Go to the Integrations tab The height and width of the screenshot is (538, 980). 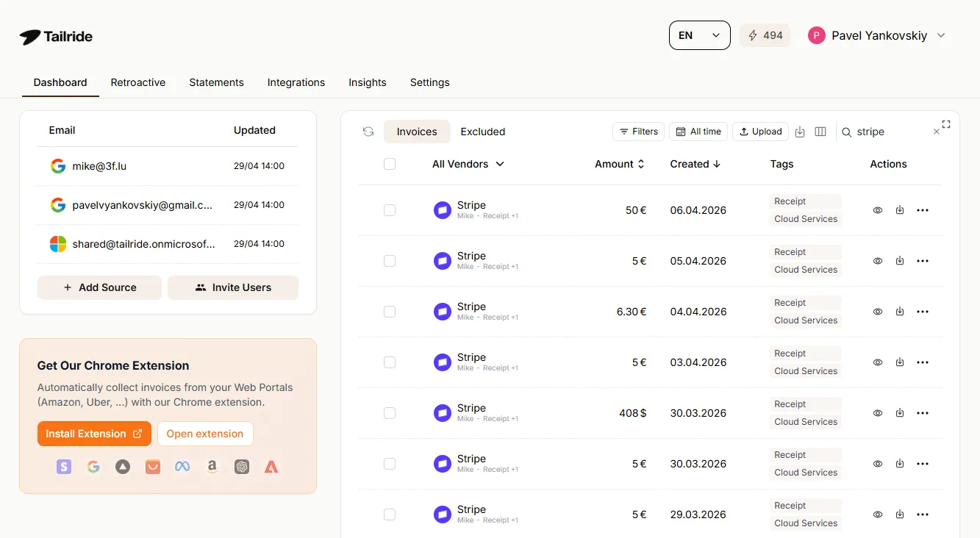pos(296,82)
